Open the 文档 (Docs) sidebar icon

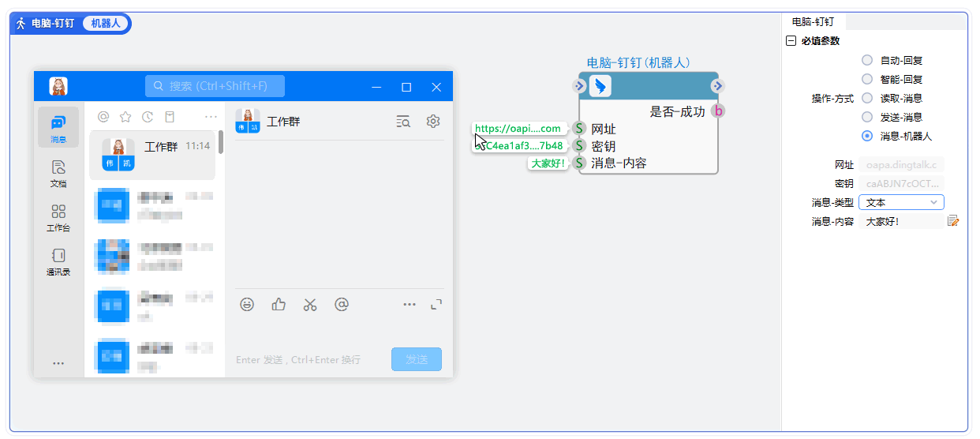pyautogui.click(x=58, y=172)
